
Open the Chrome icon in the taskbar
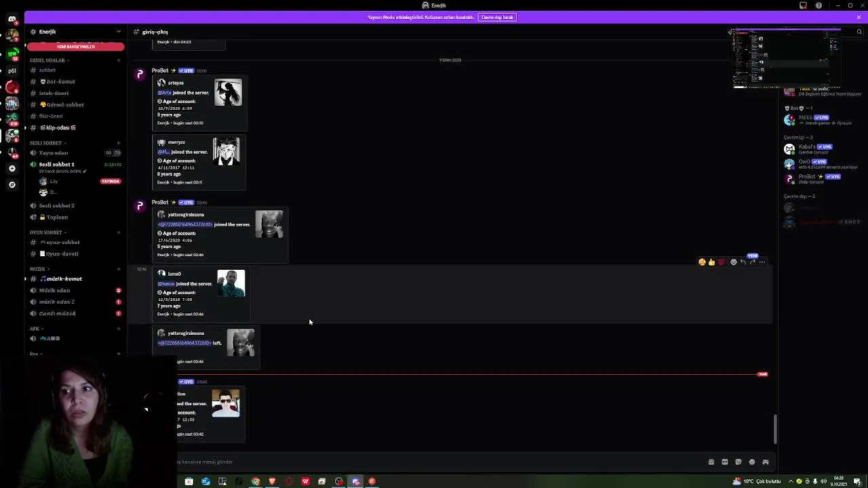tap(256, 481)
